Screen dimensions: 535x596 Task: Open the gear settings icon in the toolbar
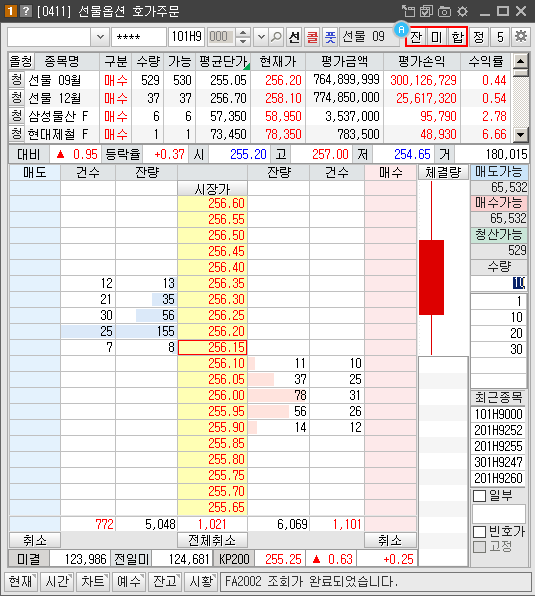[x=521, y=36]
